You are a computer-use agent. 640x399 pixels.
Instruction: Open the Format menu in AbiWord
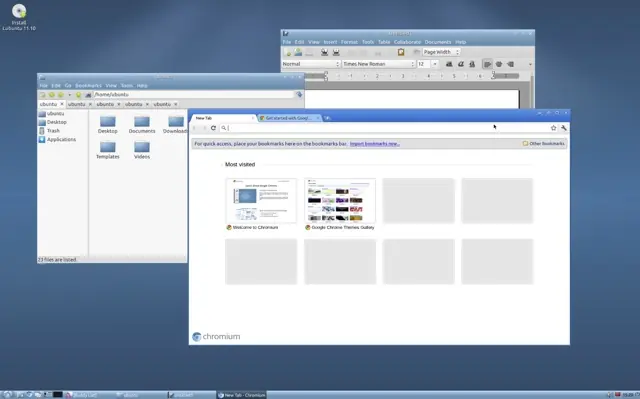click(x=349, y=42)
